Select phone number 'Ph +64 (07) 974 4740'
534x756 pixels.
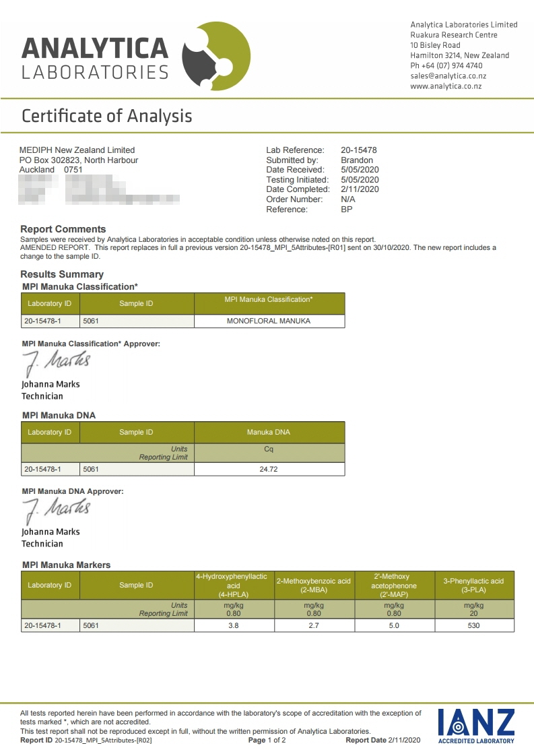pos(446,66)
